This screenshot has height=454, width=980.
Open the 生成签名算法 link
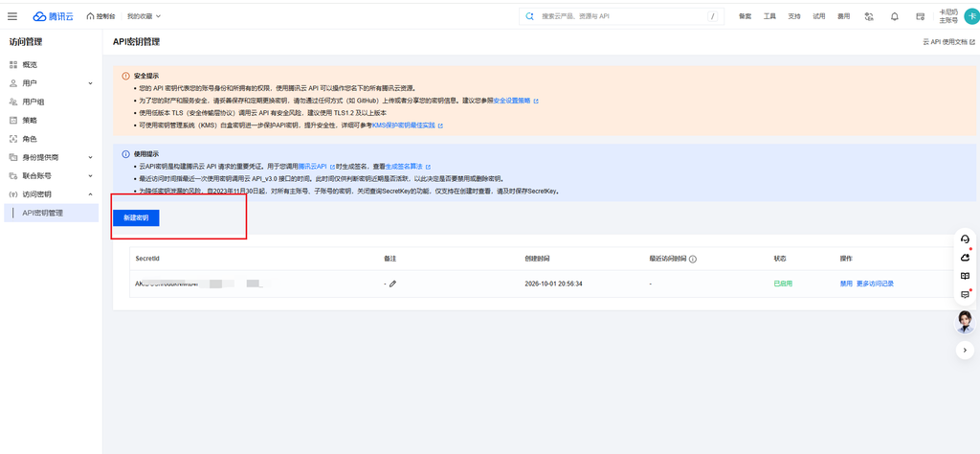404,167
